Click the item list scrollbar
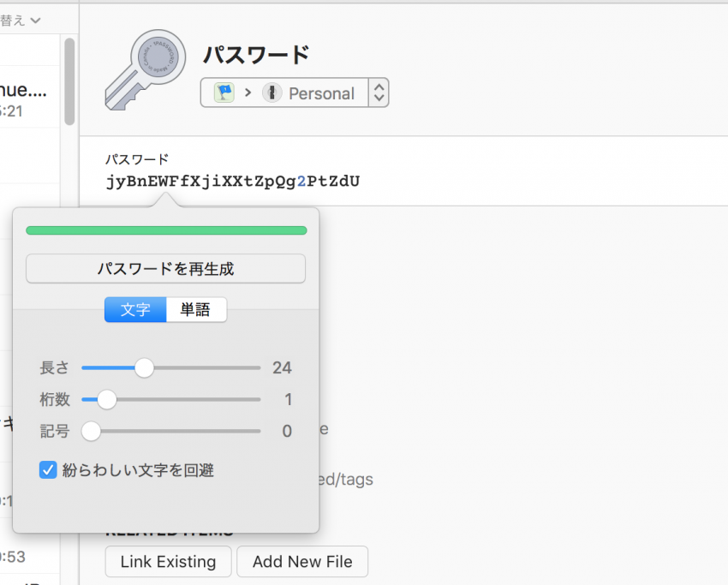The height and width of the screenshot is (585, 728). click(69, 81)
